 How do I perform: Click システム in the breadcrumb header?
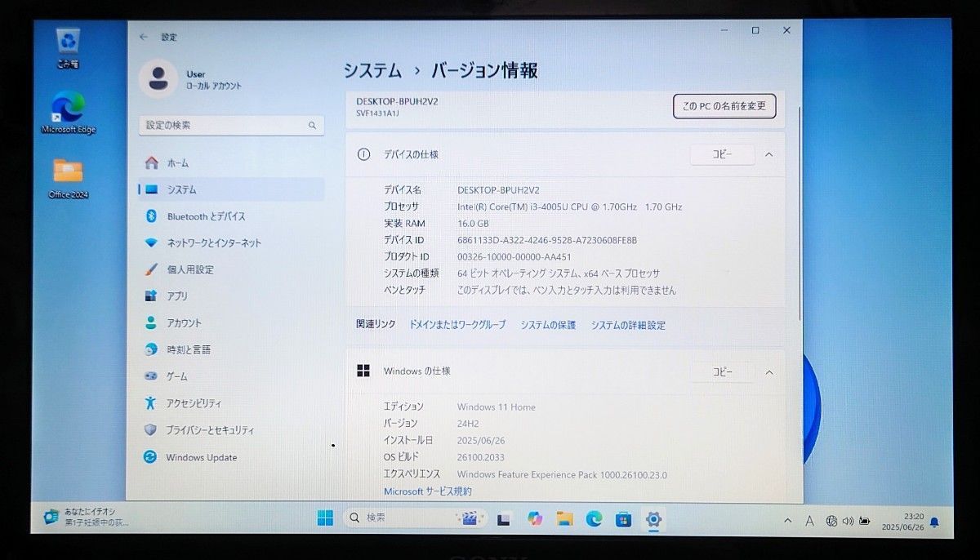[x=372, y=71]
